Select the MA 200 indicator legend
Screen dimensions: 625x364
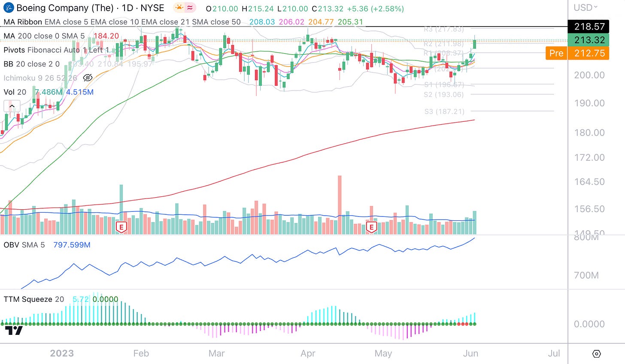pyautogui.click(x=44, y=36)
